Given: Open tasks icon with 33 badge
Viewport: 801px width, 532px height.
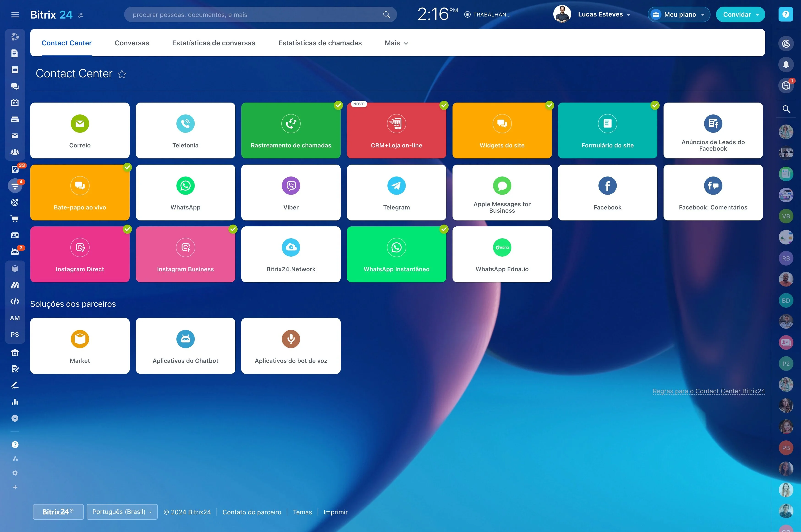Looking at the screenshot, I should [15, 169].
